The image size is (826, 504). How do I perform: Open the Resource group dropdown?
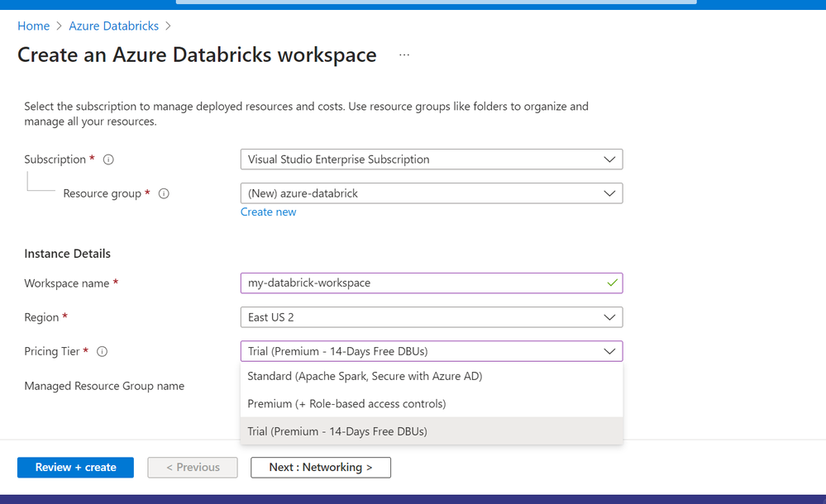[x=432, y=193]
